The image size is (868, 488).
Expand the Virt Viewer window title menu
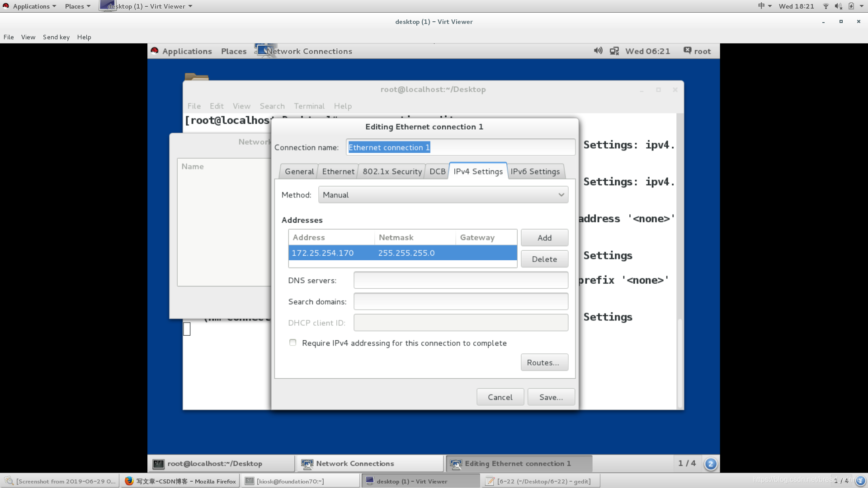click(x=151, y=6)
